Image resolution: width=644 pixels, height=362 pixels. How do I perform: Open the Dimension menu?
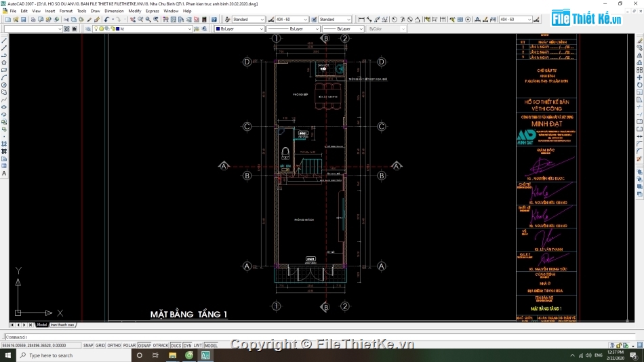[x=114, y=11]
